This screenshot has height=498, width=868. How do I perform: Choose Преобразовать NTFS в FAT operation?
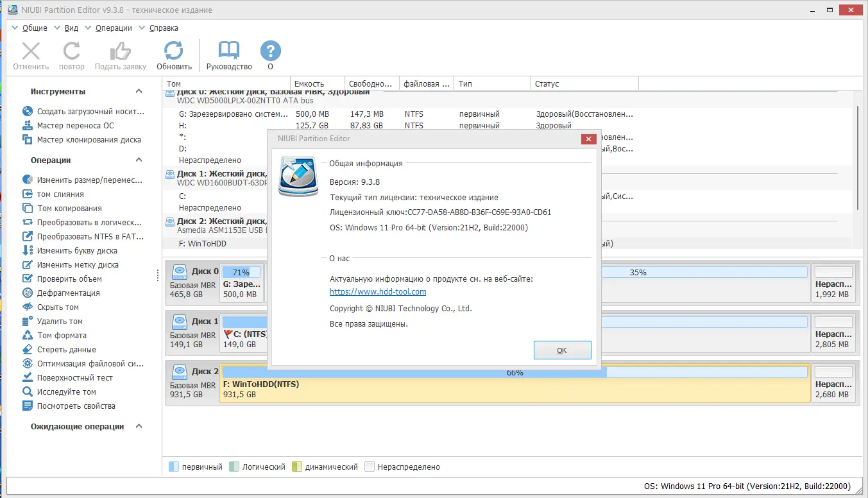83,237
